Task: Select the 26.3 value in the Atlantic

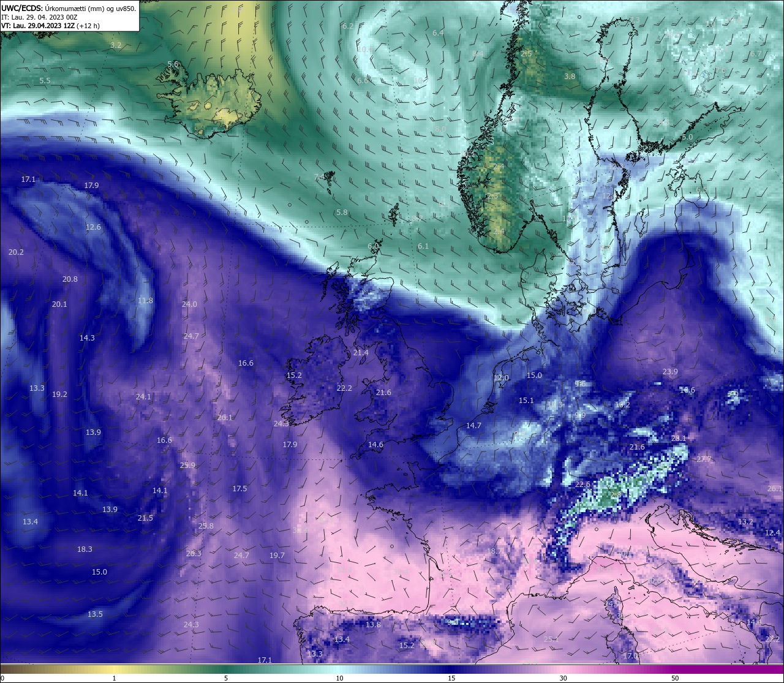Action: coord(194,553)
